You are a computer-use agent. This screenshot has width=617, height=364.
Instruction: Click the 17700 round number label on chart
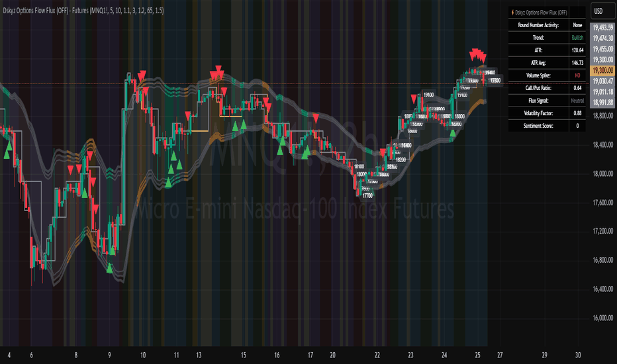tap(367, 196)
